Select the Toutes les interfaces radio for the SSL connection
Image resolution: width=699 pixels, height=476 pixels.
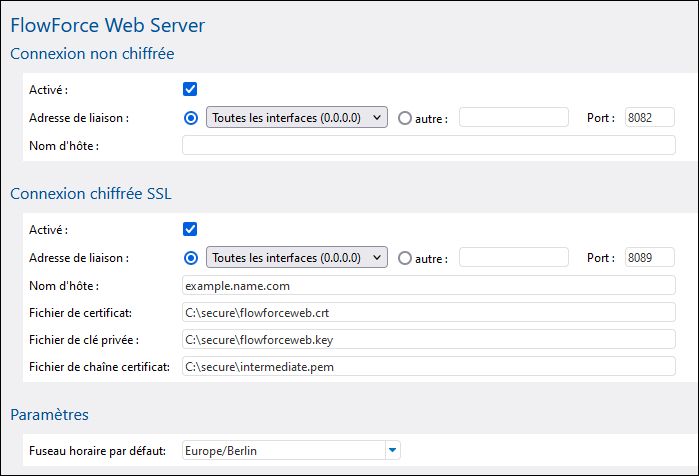pyautogui.click(x=191, y=258)
